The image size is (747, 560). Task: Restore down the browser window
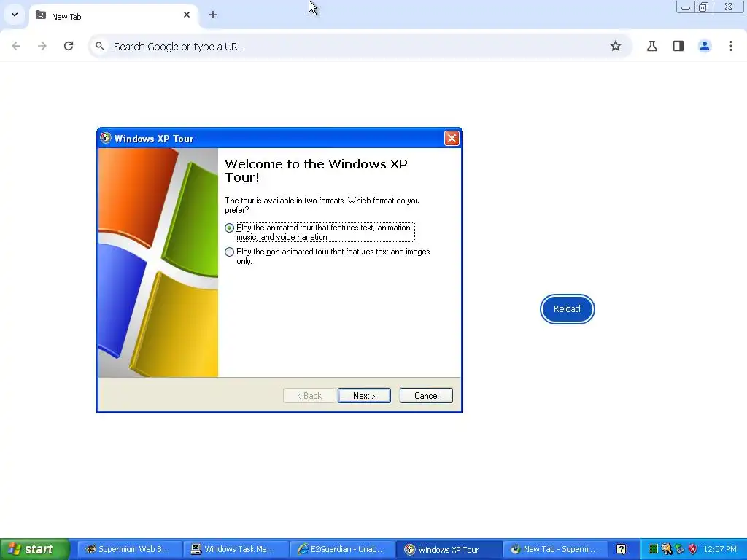(x=704, y=7)
